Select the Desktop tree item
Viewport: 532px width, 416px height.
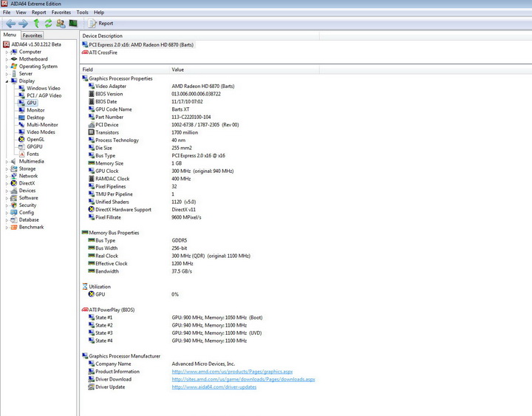pyautogui.click(x=35, y=117)
